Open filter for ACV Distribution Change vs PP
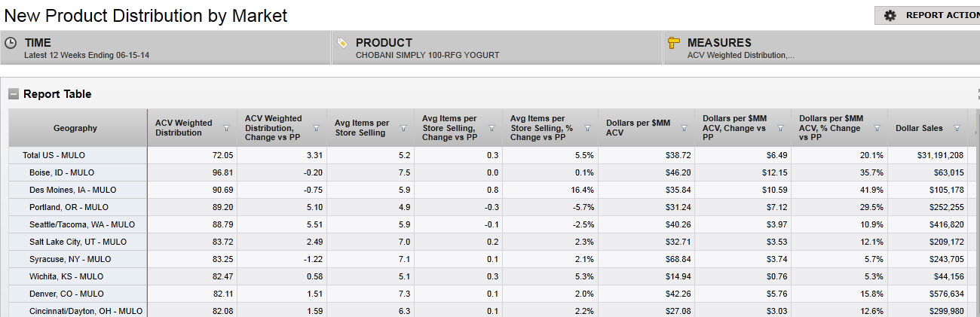Viewport: 980px width, 317px height. point(316,129)
